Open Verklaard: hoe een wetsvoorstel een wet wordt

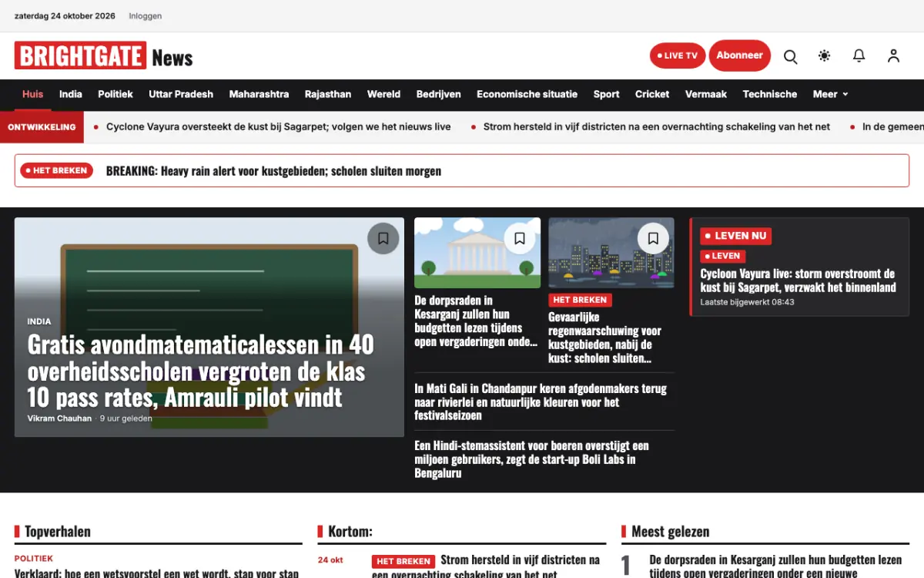click(156, 573)
